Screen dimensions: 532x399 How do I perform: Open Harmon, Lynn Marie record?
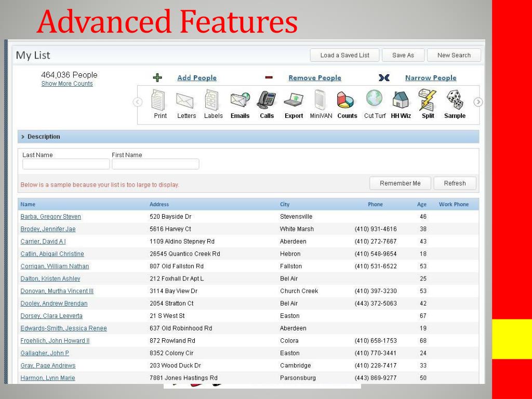tap(47, 378)
